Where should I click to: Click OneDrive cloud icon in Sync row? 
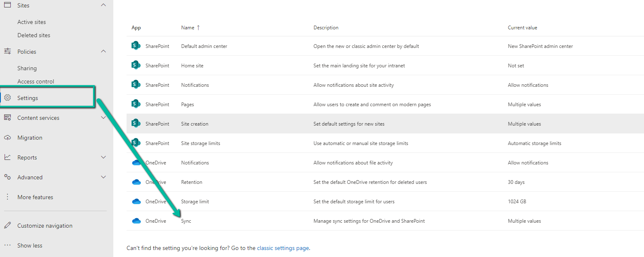pyautogui.click(x=136, y=221)
